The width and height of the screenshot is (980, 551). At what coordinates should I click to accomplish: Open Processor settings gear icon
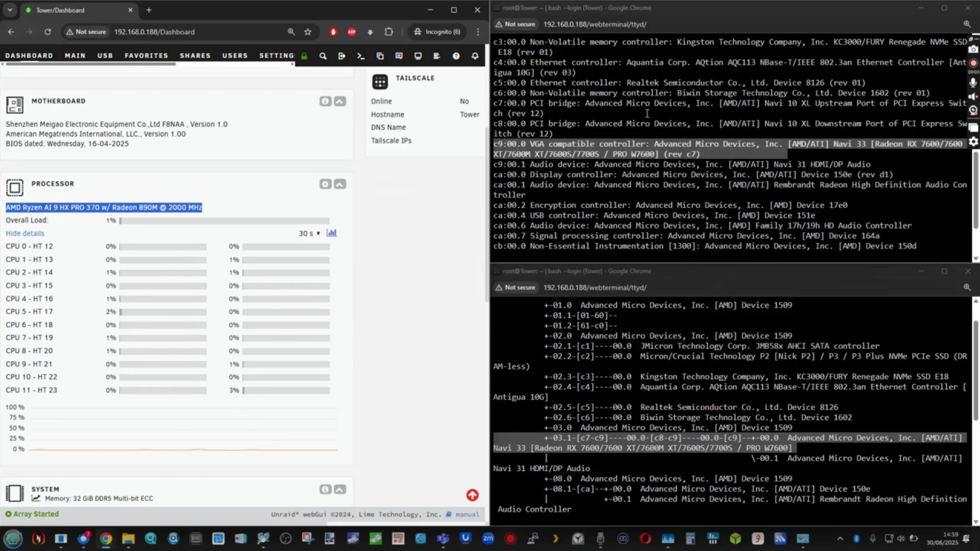(x=325, y=184)
